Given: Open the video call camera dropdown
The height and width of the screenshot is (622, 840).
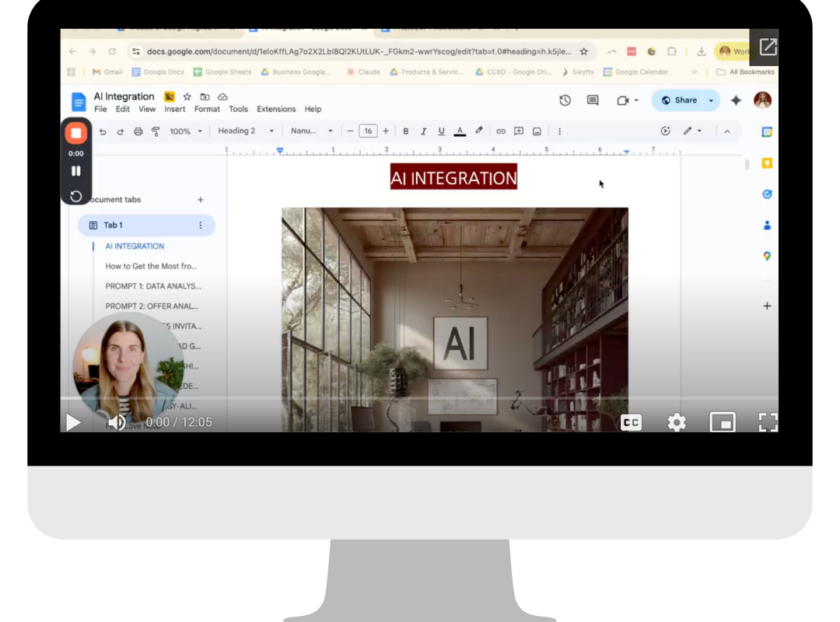Looking at the screenshot, I should click(x=628, y=100).
